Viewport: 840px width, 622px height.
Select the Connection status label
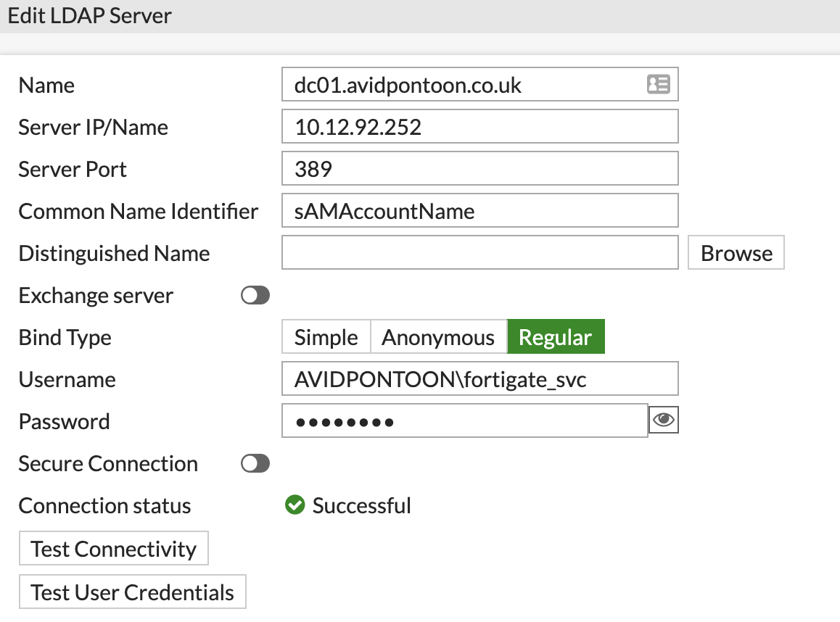tap(104, 505)
